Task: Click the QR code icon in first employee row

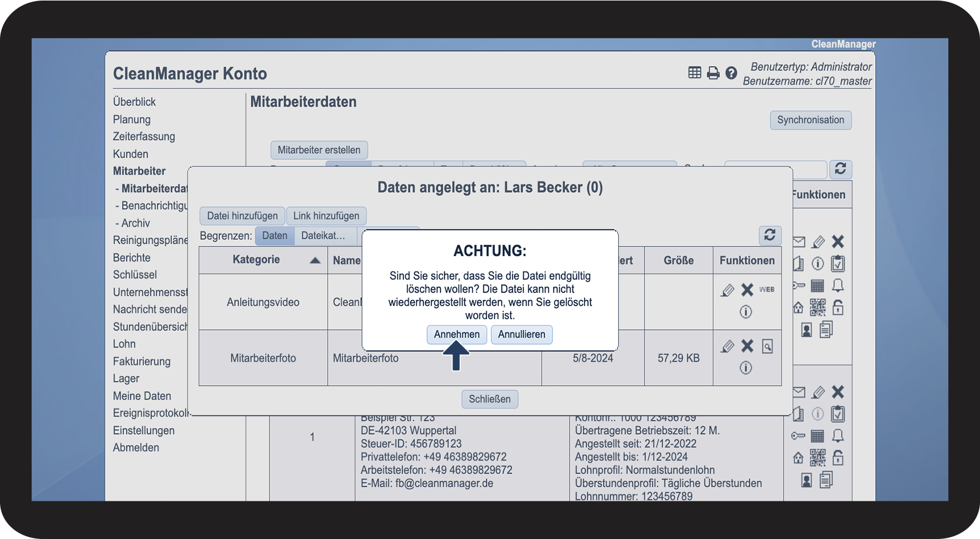Action: (x=817, y=308)
